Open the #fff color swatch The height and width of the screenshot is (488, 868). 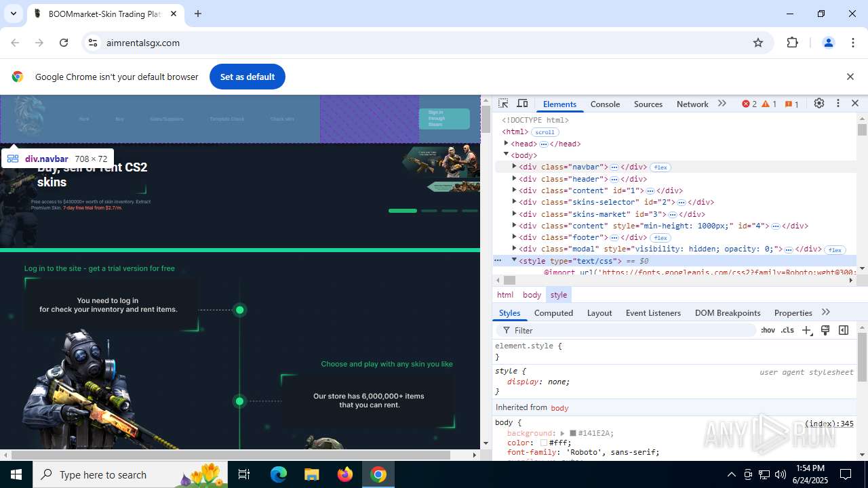point(544,443)
